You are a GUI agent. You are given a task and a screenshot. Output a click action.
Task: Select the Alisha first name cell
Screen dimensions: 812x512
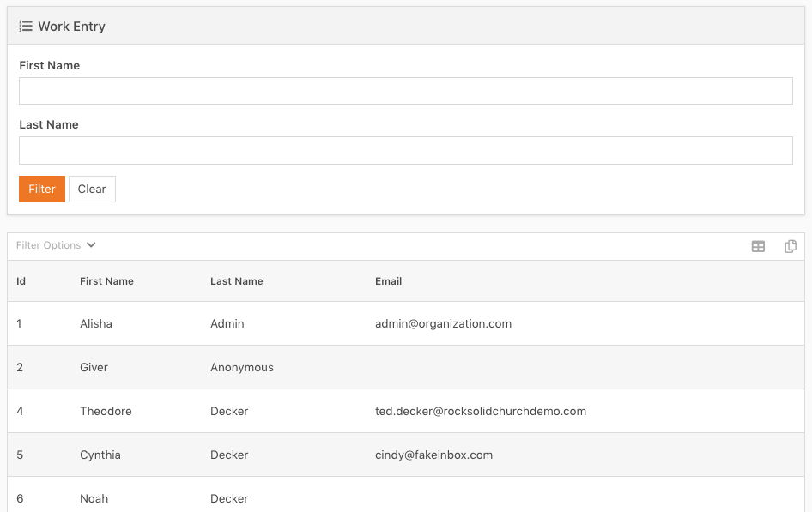point(96,323)
